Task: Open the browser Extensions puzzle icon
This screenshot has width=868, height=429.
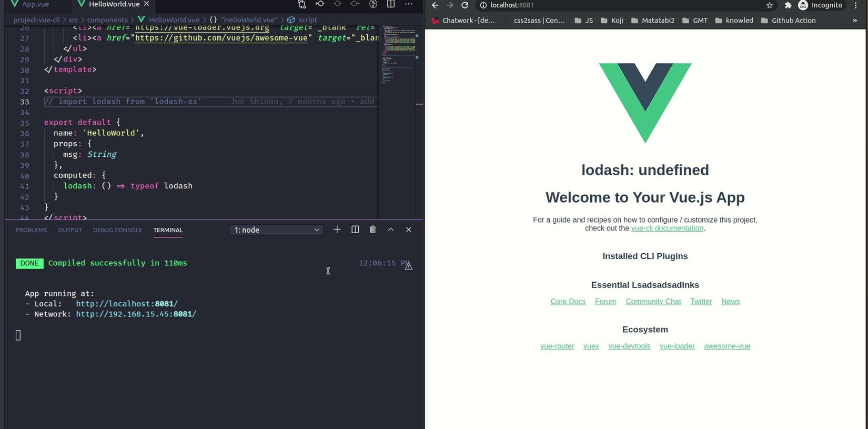Action: 788,5
